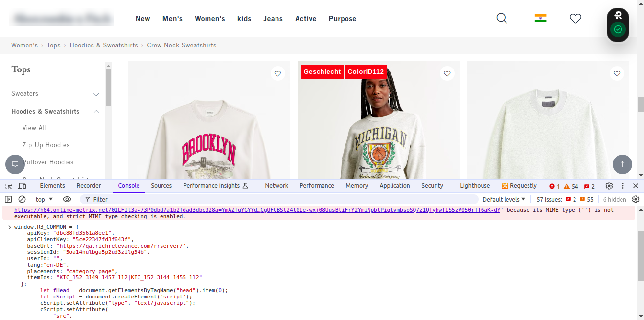644x320 pixels.
Task: Click the blurred site logo
Action: (63, 19)
